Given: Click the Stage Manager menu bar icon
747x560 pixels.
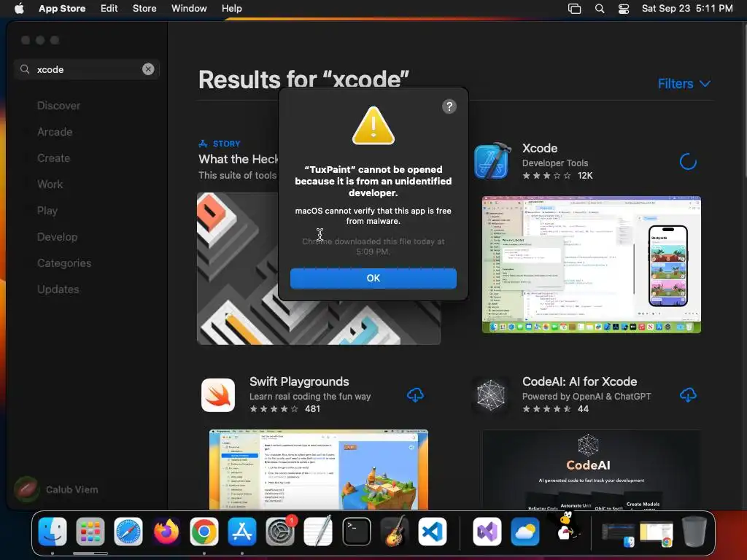Looking at the screenshot, I should tap(575, 9).
